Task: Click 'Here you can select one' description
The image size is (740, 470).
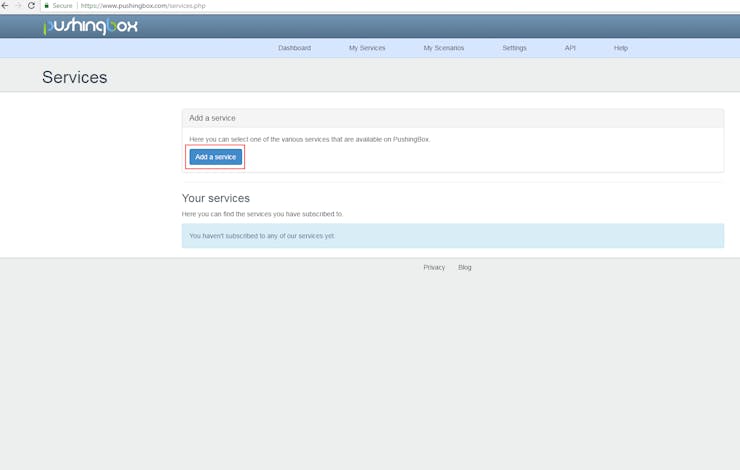Action: pyautogui.click(x=310, y=139)
